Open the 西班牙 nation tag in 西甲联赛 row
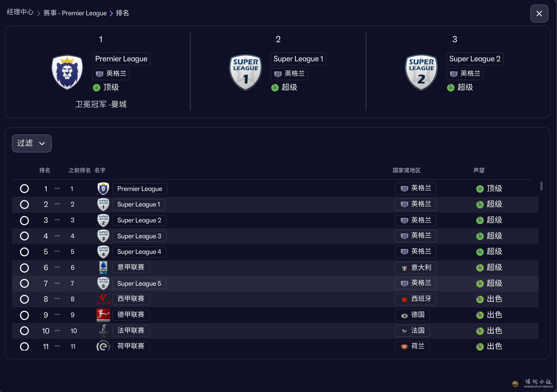 (416, 299)
